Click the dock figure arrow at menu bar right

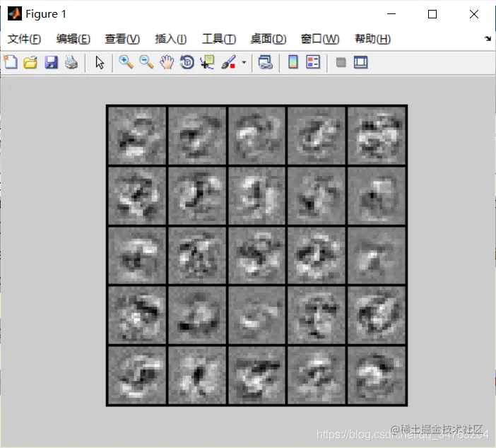click(488, 39)
